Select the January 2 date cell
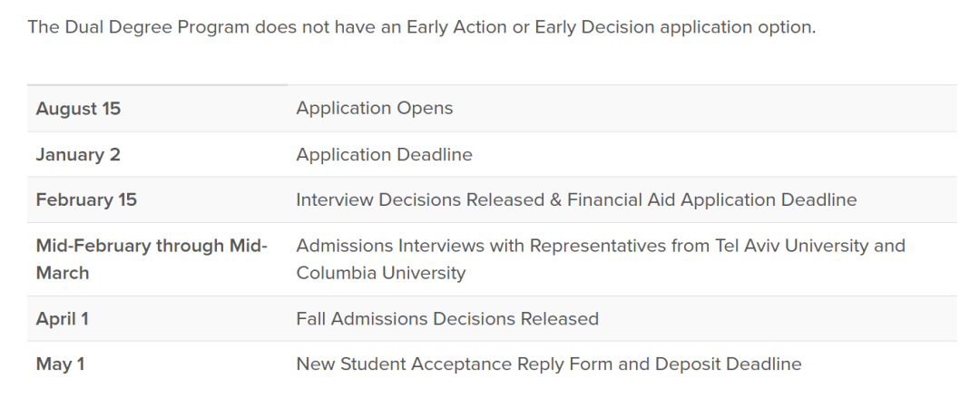 pyautogui.click(x=78, y=155)
